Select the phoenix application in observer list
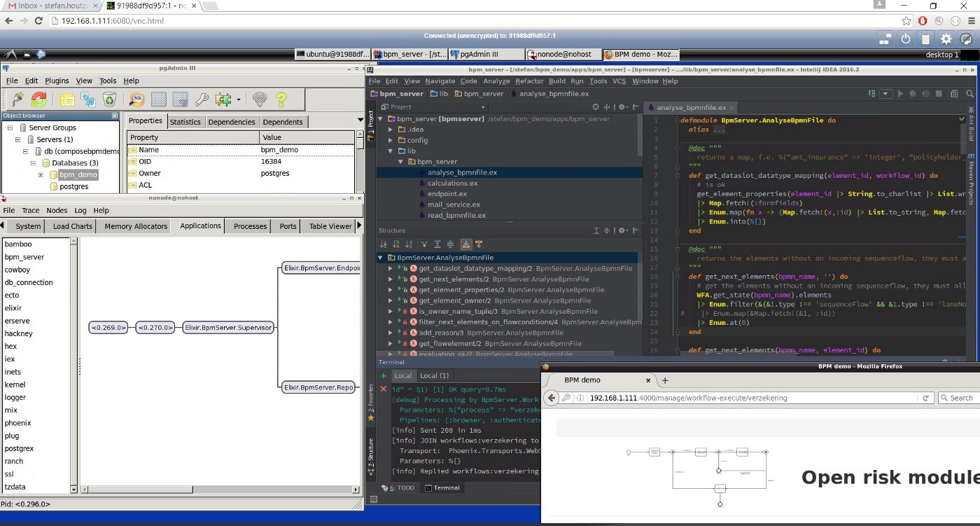The image size is (980, 526). pyautogui.click(x=17, y=423)
